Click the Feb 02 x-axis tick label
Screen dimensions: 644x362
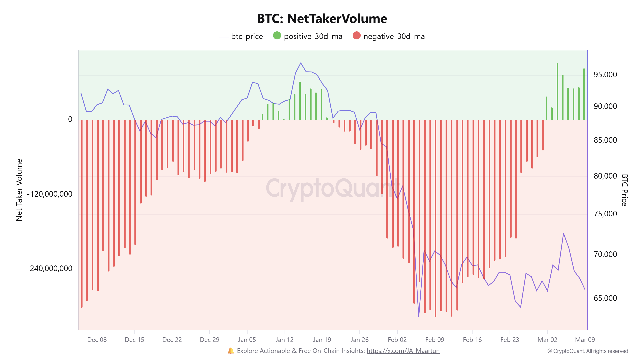point(397,340)
